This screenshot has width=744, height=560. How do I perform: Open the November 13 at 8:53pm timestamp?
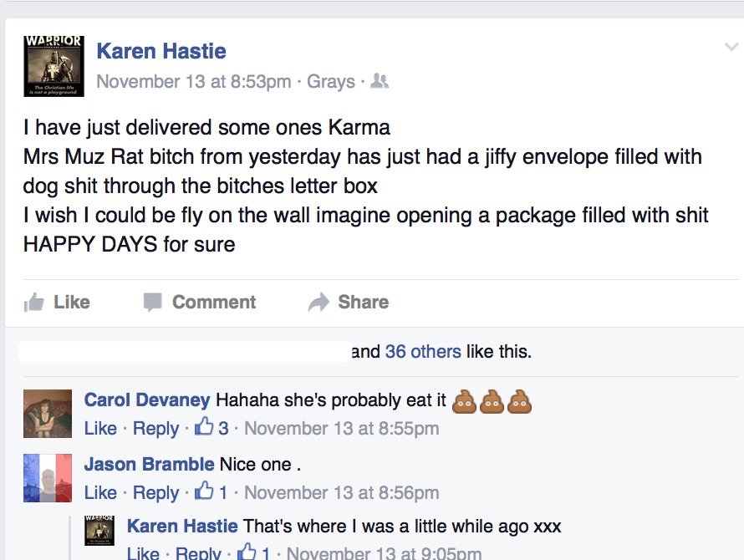pos(194,82)
